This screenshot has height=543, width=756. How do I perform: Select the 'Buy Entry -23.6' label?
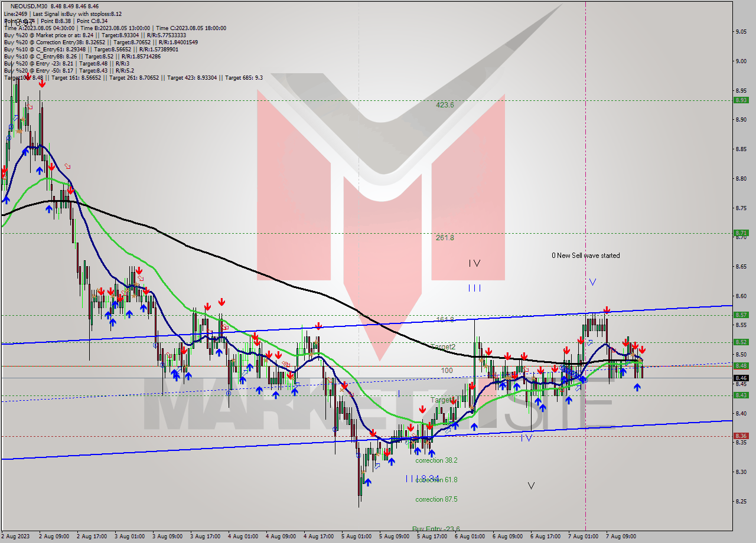pyautogui.click(x=436, y=529)
